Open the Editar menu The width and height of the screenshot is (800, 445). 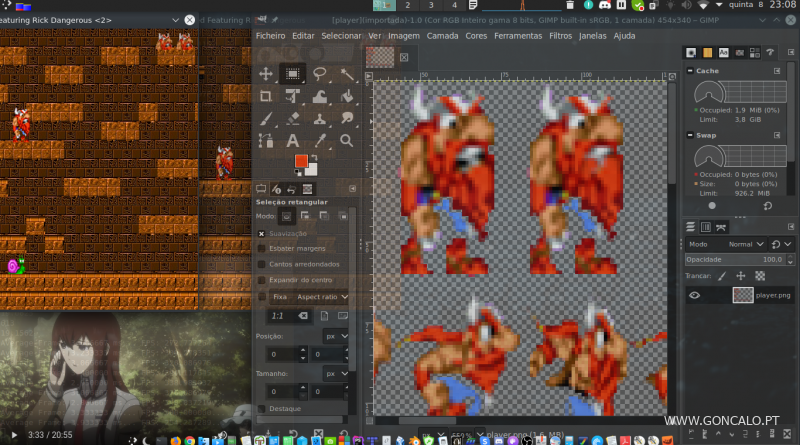click(303, 36)
